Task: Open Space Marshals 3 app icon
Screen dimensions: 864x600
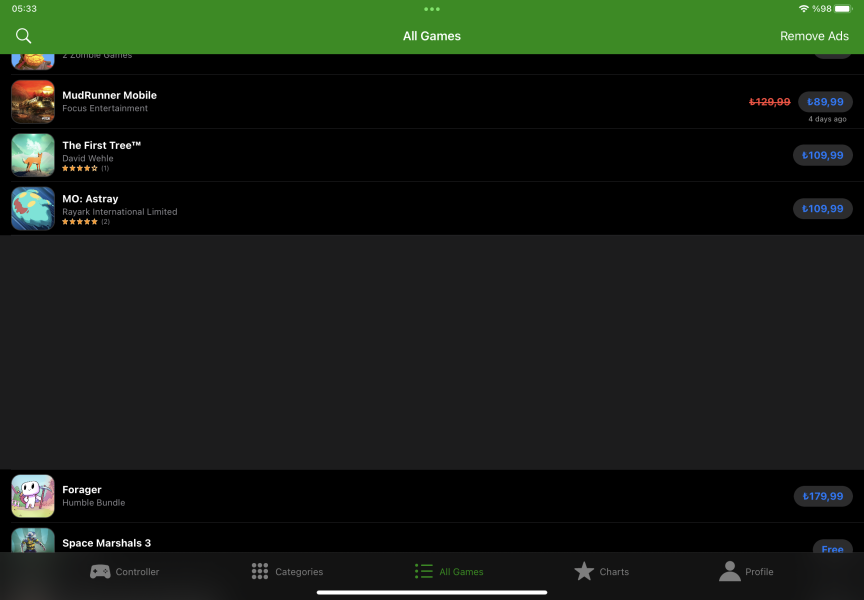Action: click(x=33, y=540)
